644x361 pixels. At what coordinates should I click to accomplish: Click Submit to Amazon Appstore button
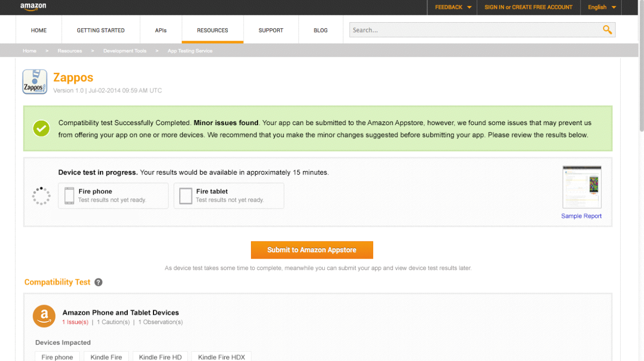312,250
